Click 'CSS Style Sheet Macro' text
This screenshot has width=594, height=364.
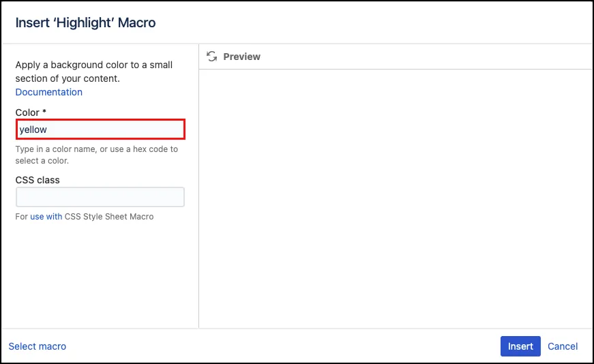109,217
